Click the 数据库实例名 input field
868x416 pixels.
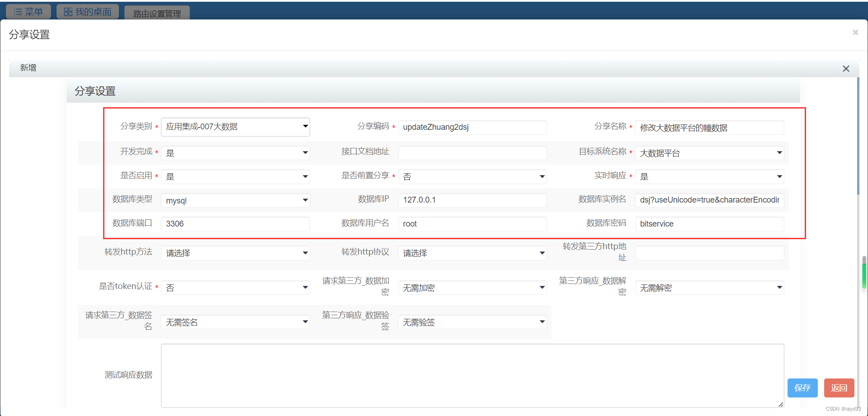coord(710,200)
